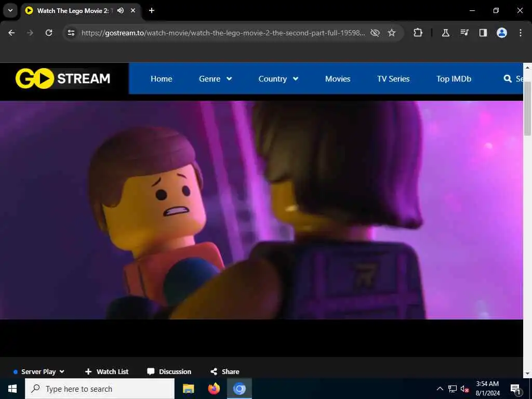Add movie to Watch List

click(x=107, y=371)
